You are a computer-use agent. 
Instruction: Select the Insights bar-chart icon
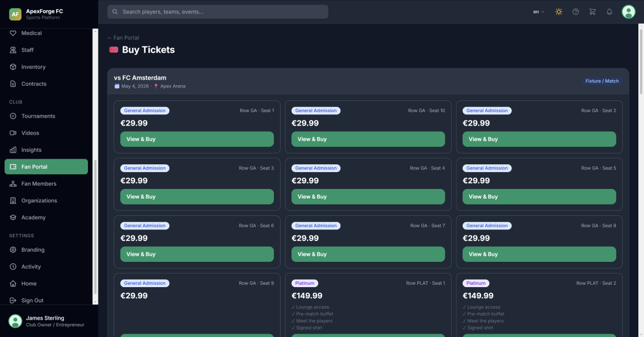pyautogui.click(x=13, y=150)
